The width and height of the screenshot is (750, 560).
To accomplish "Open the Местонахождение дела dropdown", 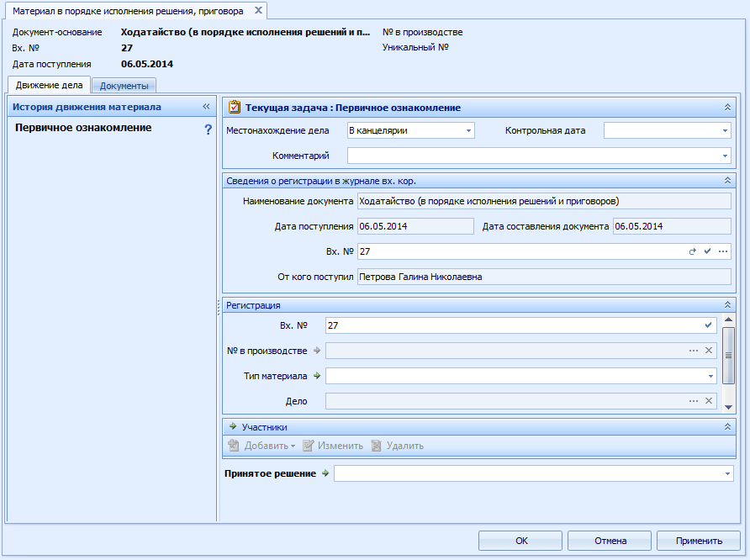I will point(469,130).
